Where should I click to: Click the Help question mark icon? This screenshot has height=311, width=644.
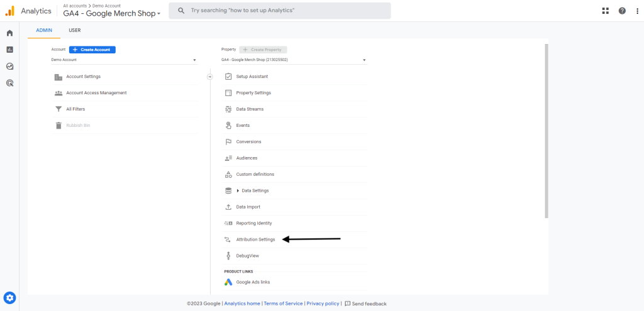coord(622,11)
